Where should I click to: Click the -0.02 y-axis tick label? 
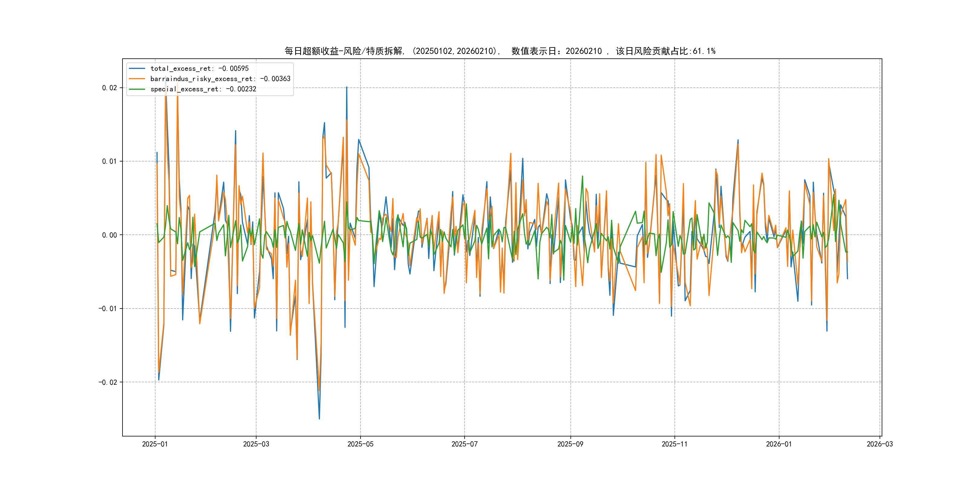pyautogui.click(x=108, y=382)
